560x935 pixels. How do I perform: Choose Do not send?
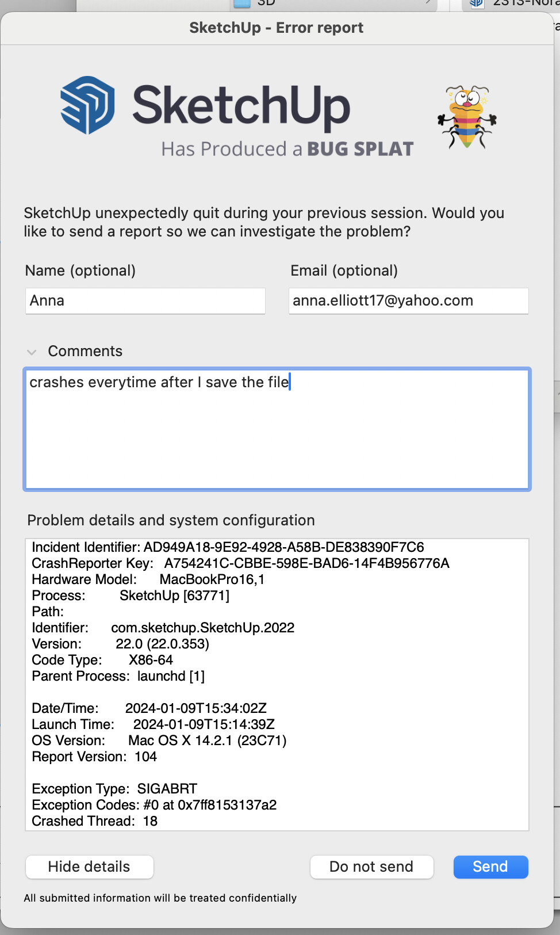point(371,867)
